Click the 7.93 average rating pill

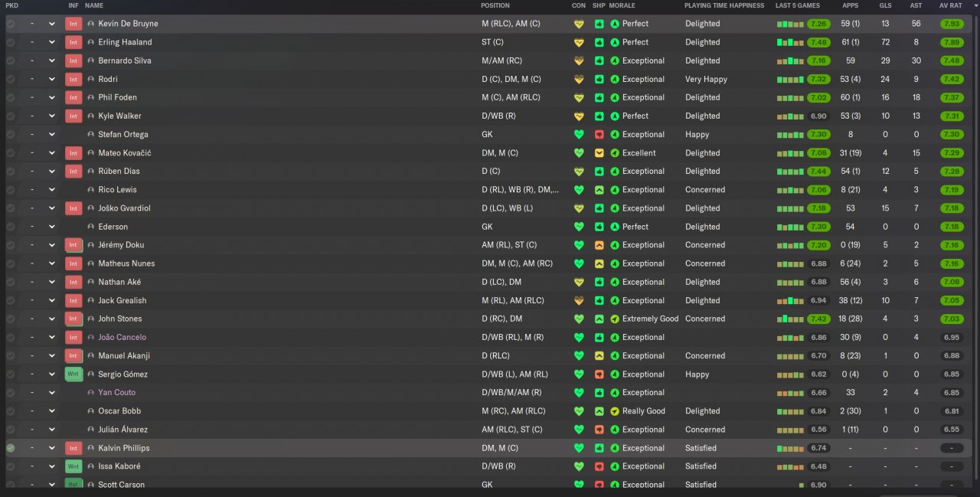(952, 24)
